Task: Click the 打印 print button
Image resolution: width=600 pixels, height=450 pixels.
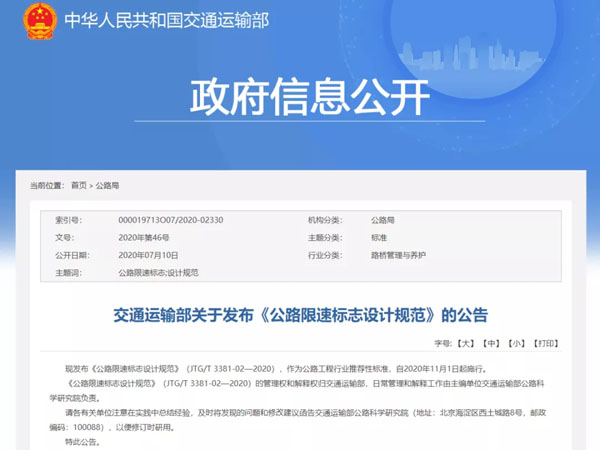Action: [x=546, y=343]
